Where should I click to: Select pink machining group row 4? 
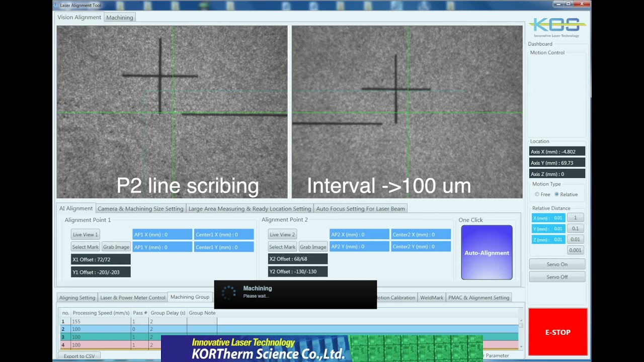click(289, 345)
